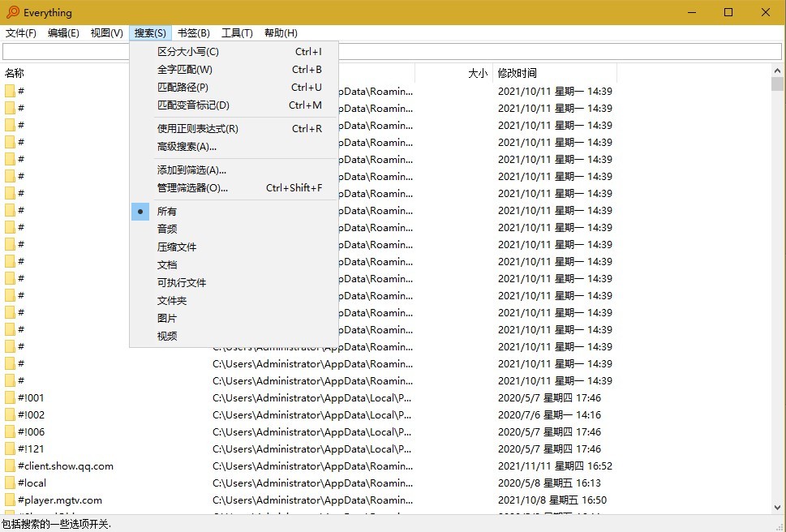This screenshot has height=532, width=786.
Task: Click folder icon beside #local
Action: click(10, 483)
